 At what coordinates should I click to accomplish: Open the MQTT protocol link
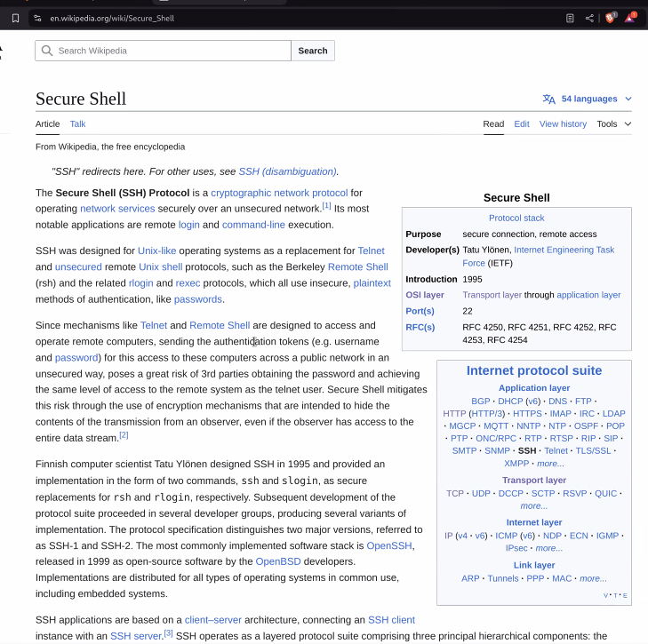click(496, 425)
